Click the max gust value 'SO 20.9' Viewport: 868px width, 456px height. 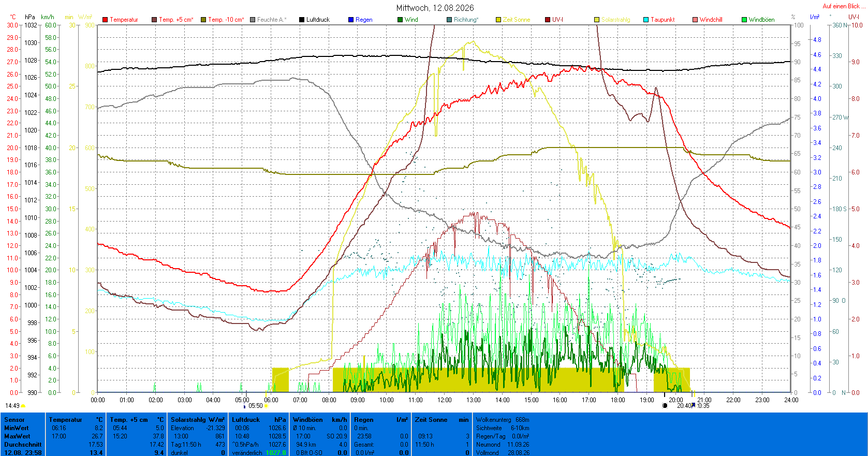(x=337, y=436)
